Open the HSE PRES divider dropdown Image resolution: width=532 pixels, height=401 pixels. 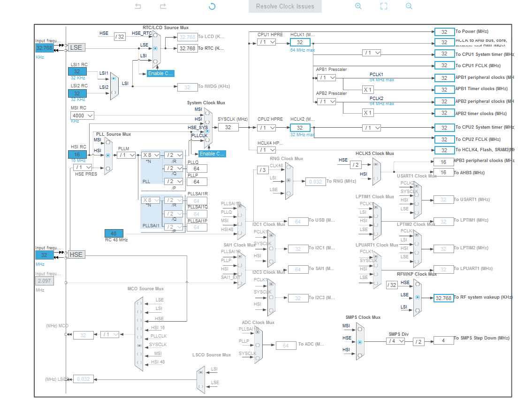point(82,167)
